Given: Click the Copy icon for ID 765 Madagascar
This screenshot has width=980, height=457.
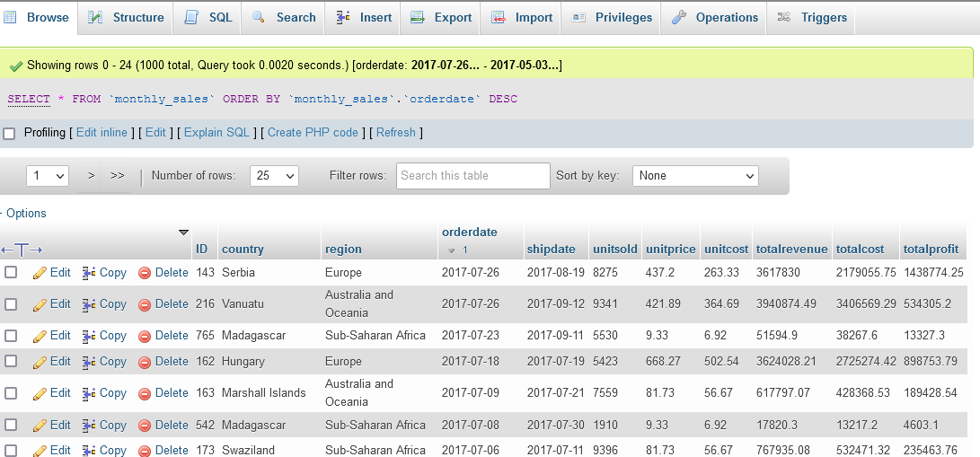Looking at the screenshot, I should (89, 336).
